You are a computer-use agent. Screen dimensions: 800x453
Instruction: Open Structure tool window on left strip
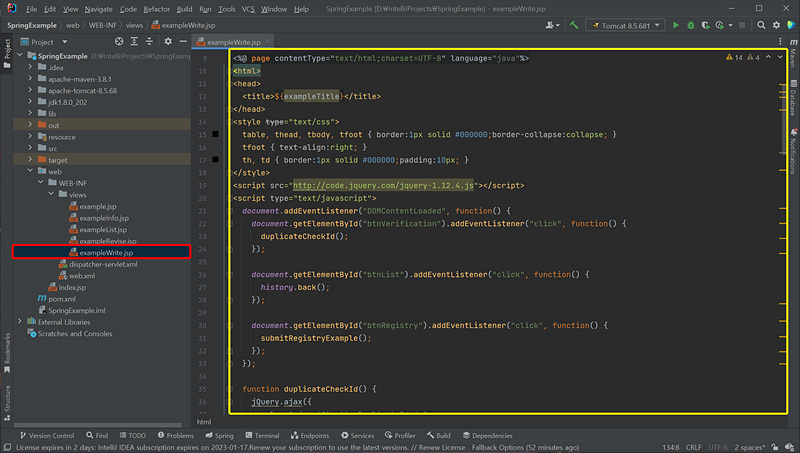click(x=7, y=403)
